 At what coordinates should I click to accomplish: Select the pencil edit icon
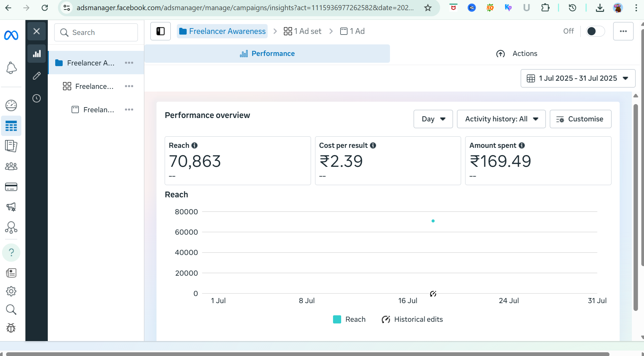pyautogui.click(x=37, y=76)
